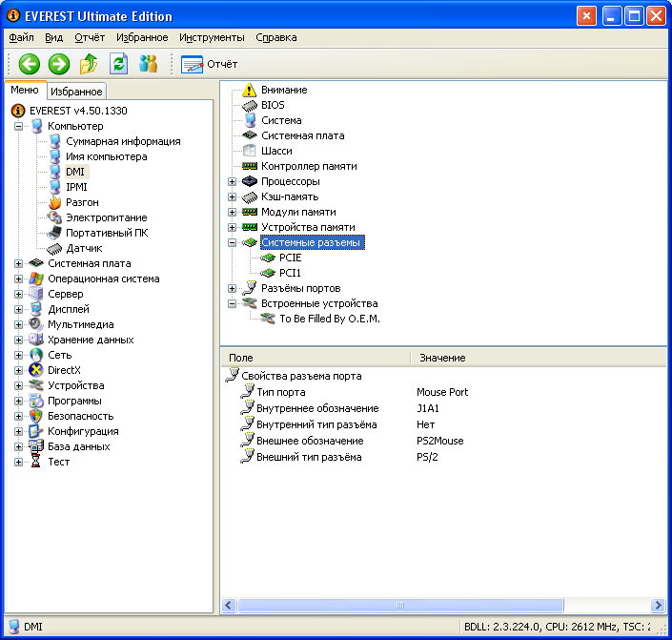
Task: Click the DirectX icon in the tree
Action: point(36,370)
